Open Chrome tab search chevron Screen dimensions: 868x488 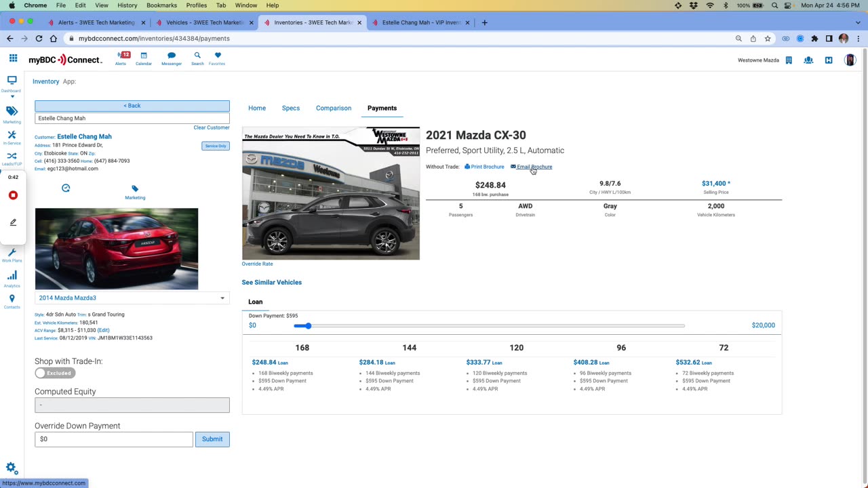pyautogui.click(x=859, y=22)
